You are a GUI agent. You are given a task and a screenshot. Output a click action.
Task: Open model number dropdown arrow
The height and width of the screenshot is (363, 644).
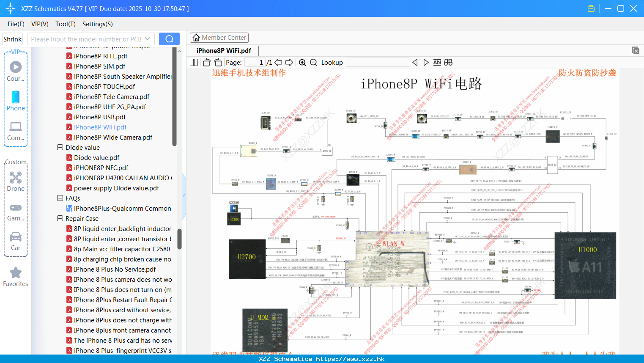[148, 39]
